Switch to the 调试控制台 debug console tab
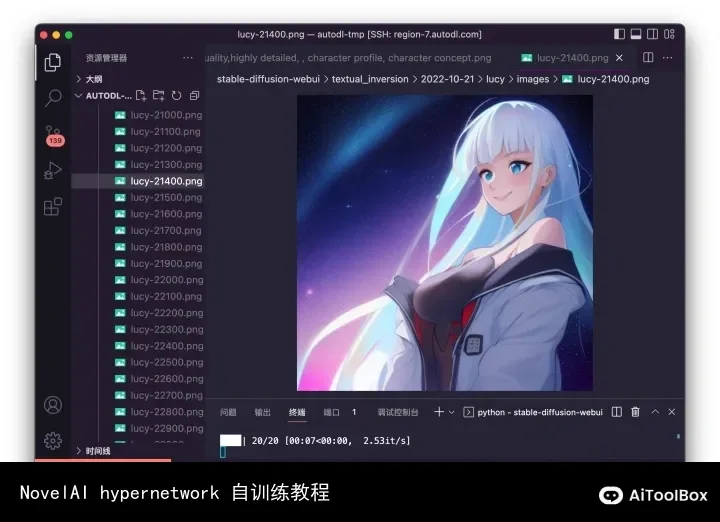Image resolution: width=720 pixels, height=522 pixels. pyautogui.click(x=398, y=412)
